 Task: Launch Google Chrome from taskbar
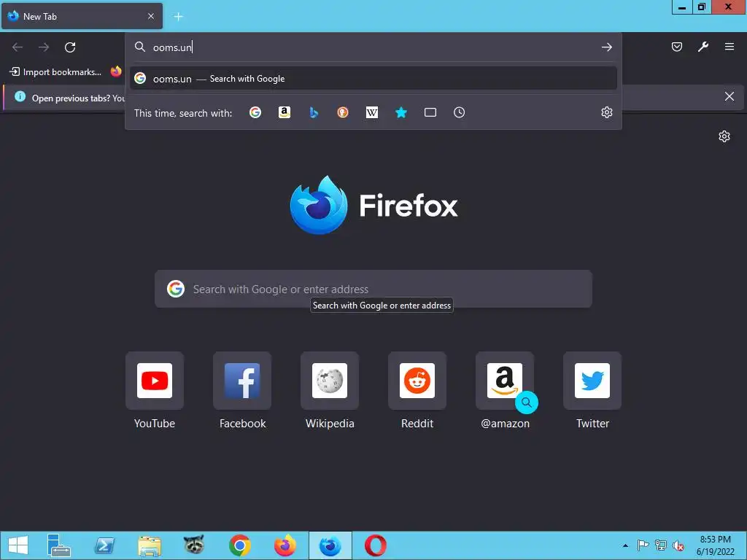239,545
